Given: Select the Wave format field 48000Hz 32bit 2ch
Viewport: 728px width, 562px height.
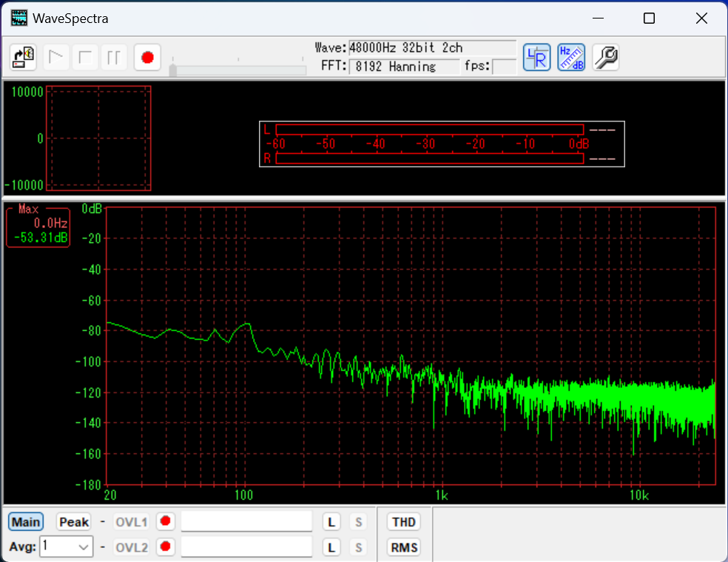Looking at the screenshot, I should tap(432, 48).
